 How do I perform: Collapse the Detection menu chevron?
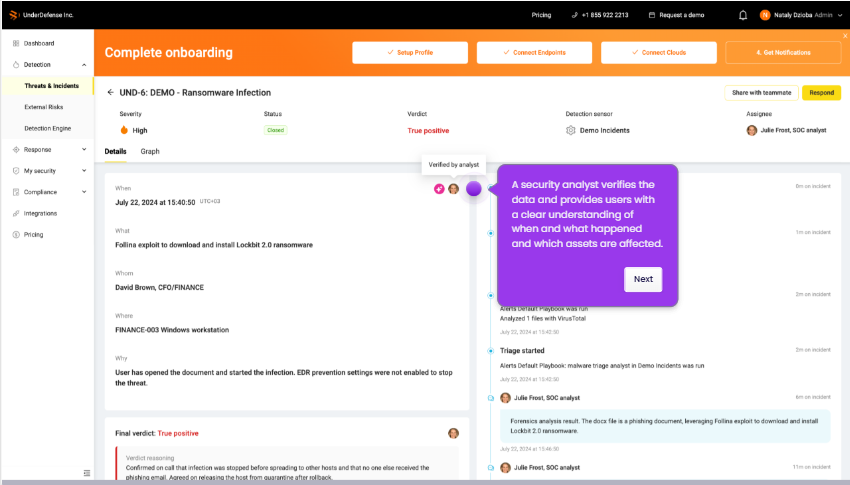[84, 65]
